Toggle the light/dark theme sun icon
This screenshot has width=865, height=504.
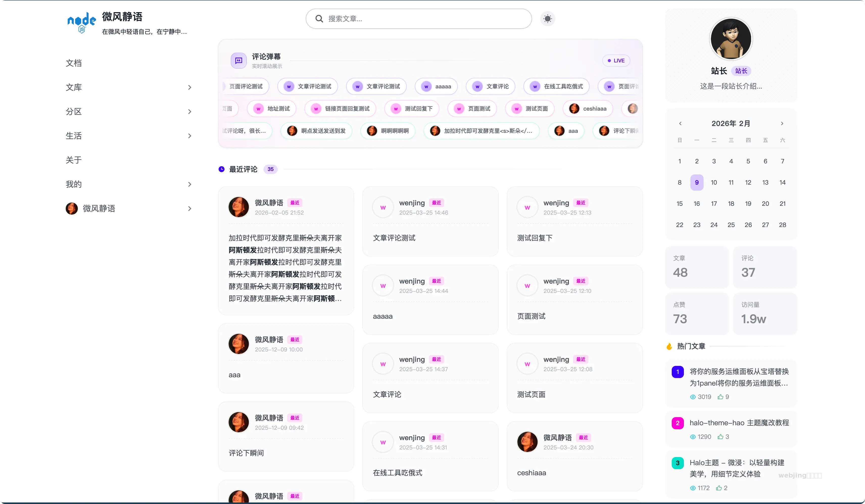[x=547, y=18]
